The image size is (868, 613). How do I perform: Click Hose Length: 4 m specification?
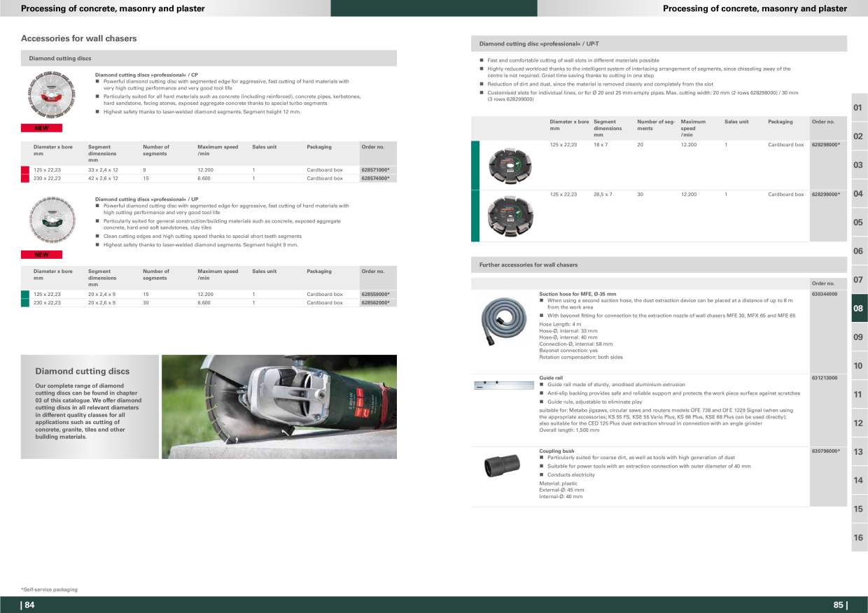click(560, 325)
